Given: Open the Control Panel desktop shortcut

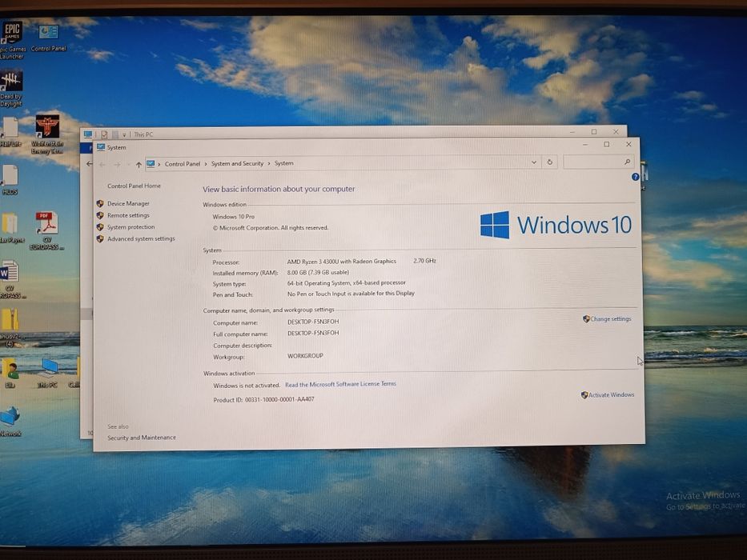Looking at the screenshot, I should click(48, 38).
